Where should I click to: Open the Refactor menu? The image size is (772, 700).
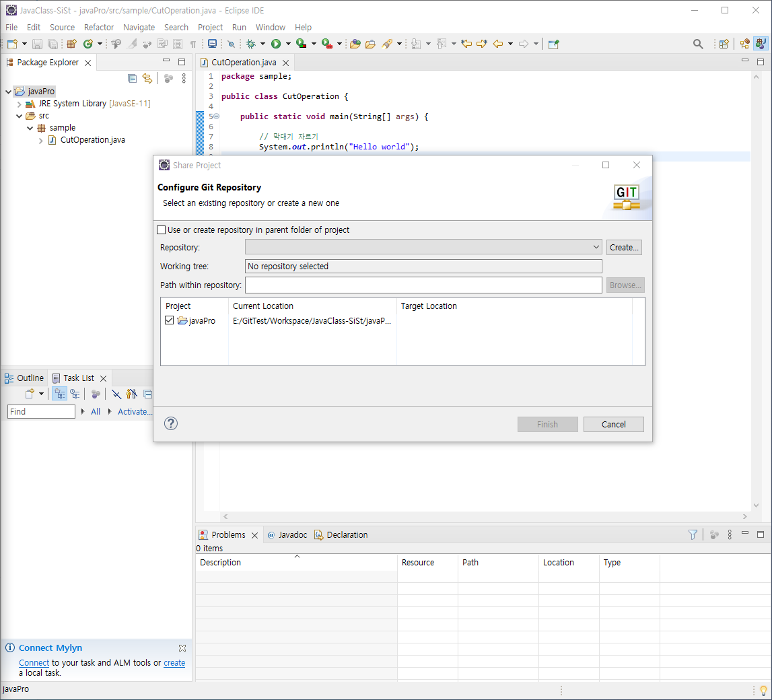[x=98, y=27]
